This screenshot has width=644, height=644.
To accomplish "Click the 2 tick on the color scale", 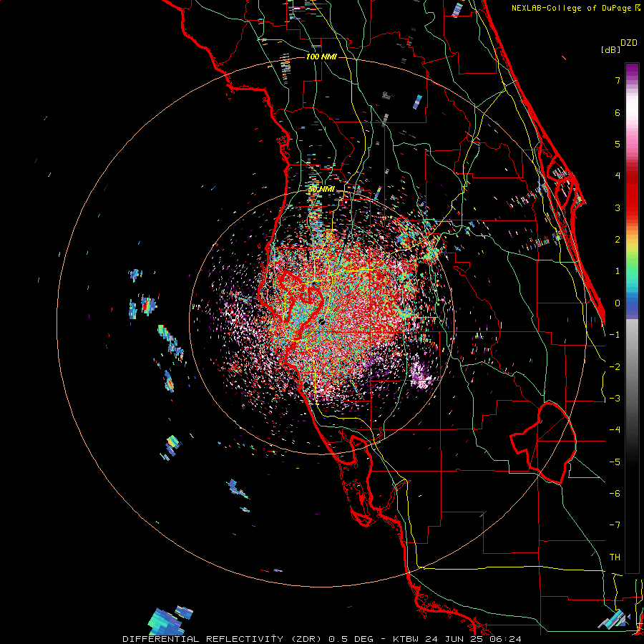I will [618, 240].
